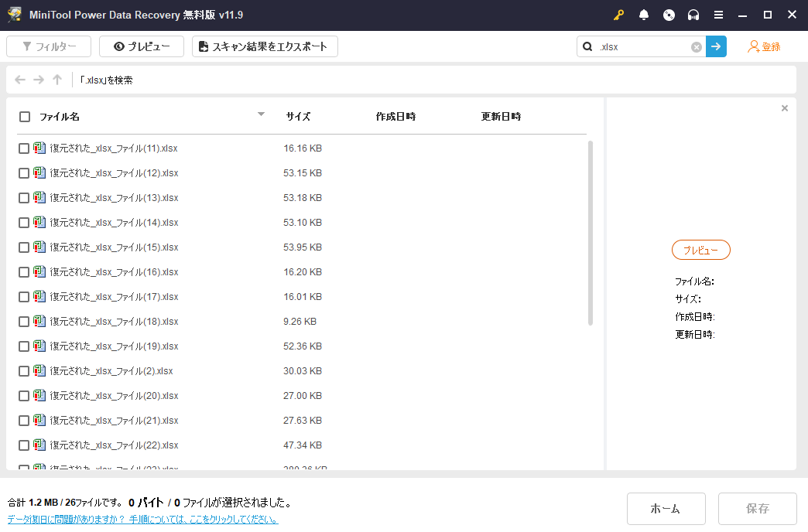The image size is (808, 532).
Task: Open the notifications bell icon
Action: [644, 15]
